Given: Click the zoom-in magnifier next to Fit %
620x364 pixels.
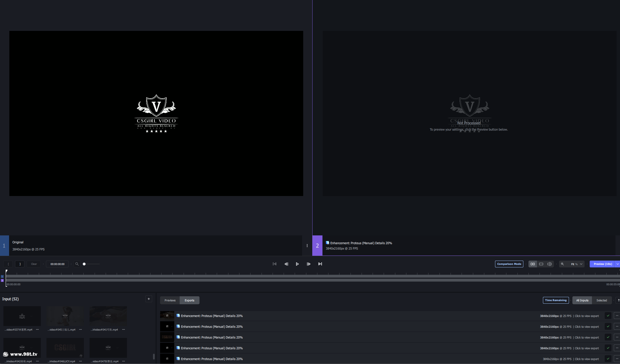Looking at the screenshot, I should [562, 264].
